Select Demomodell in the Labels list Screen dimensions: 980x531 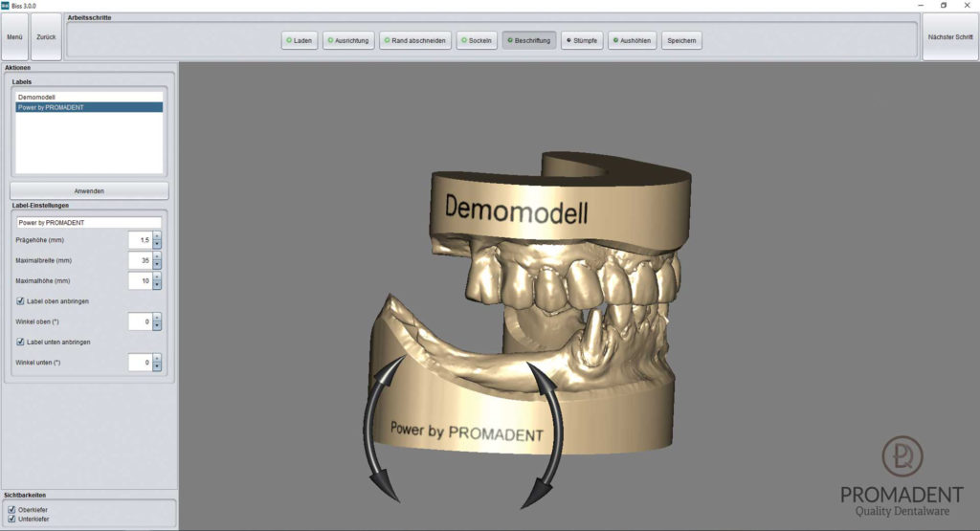pyautogui.click(x=89, y=98)
